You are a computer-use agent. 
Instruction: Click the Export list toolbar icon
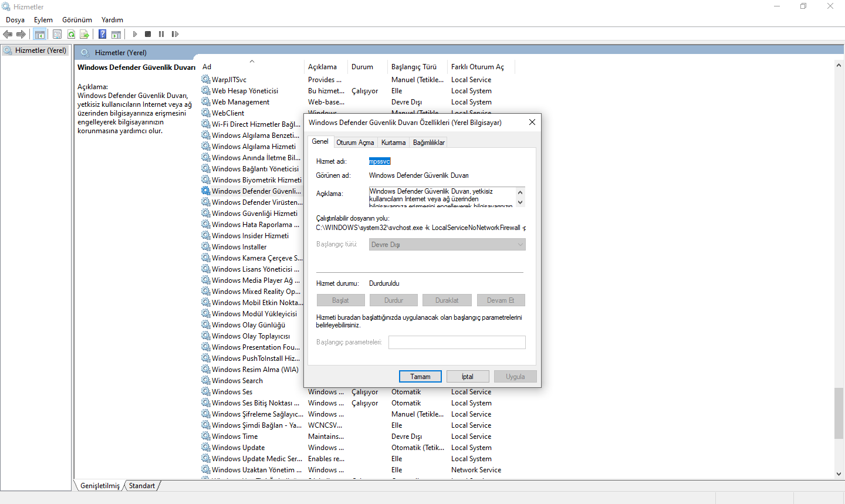click(84, 34)
